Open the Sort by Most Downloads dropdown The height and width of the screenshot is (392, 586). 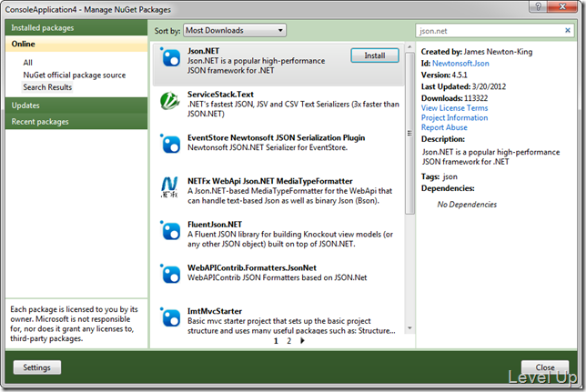pos(235,30)
